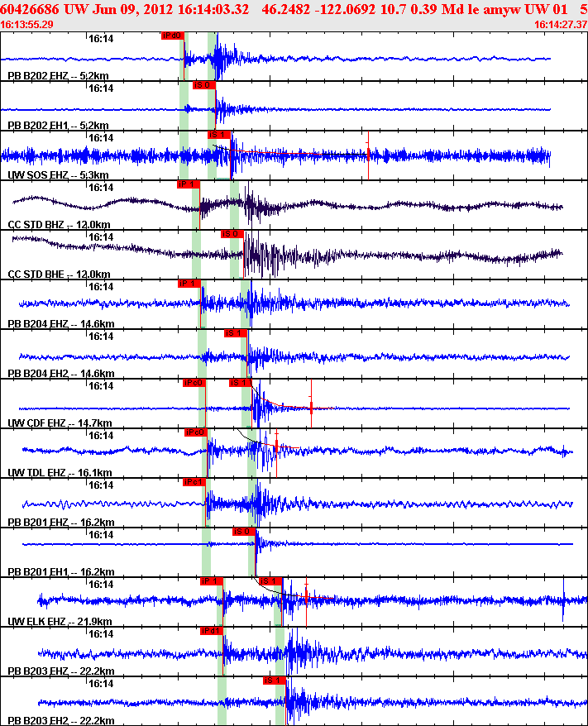Click the red coda end marker on SOS EHZ

coord(369,155)
